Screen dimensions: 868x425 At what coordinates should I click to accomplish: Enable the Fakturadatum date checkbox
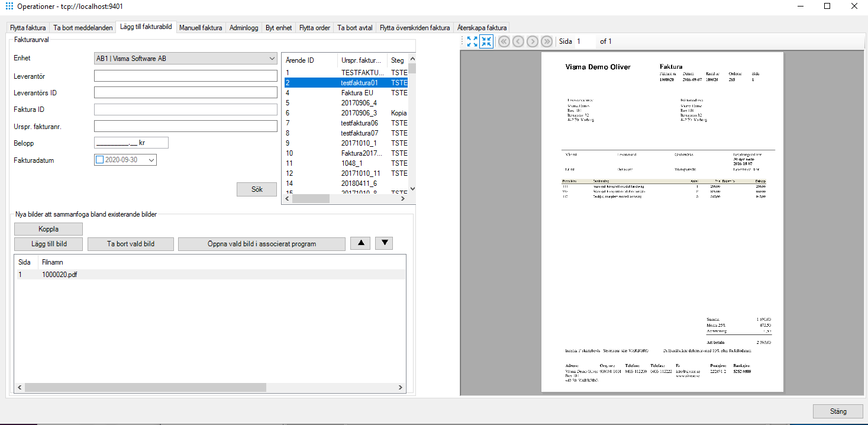tap(98, 159)
